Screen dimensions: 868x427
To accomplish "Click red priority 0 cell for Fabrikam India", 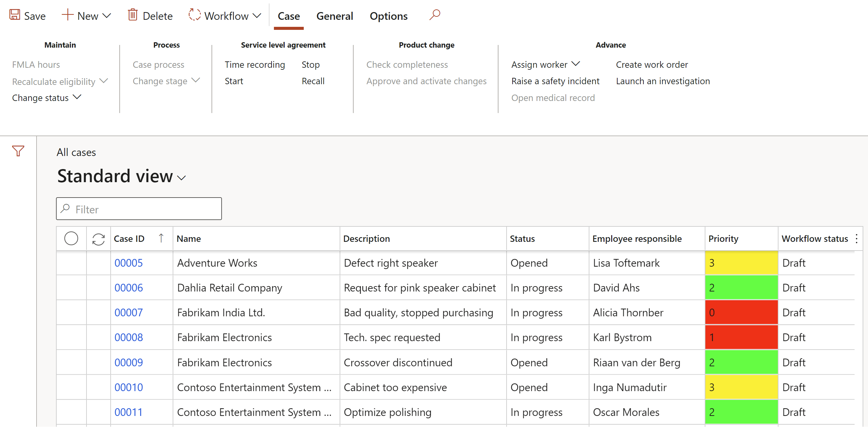I will point(741,313).
